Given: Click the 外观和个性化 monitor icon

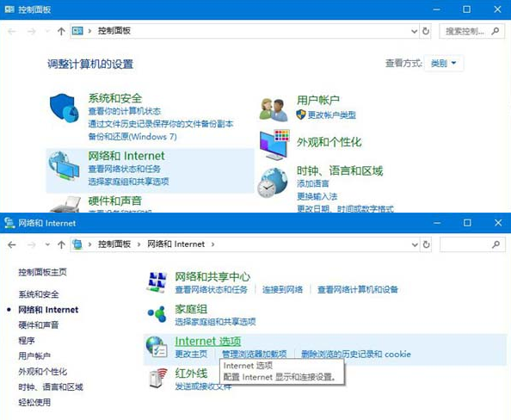Looking at the screenshot, I should pyautogui.click(x=274, y=145).
